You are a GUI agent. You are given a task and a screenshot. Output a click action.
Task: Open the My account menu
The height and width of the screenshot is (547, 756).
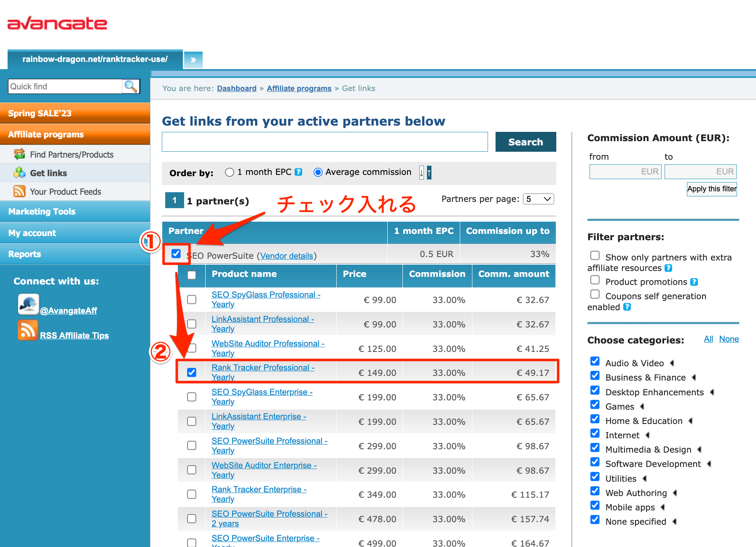click(x=75, y=233)
